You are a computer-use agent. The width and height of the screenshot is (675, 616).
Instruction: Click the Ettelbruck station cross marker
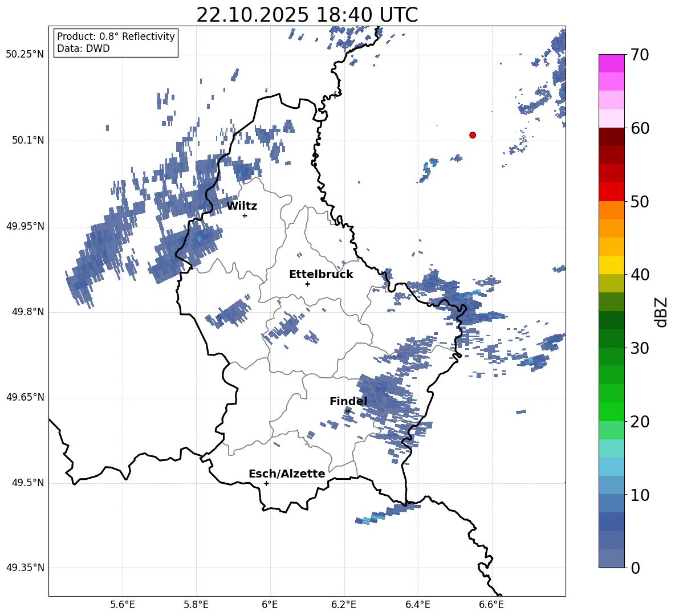[307, 284]
